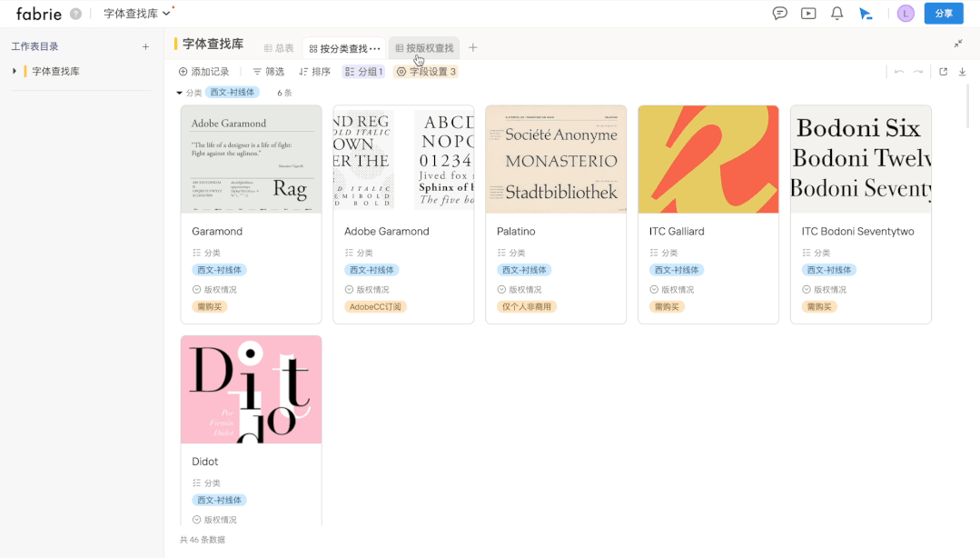Click the ITC Galliard title

tap(677, 232)
